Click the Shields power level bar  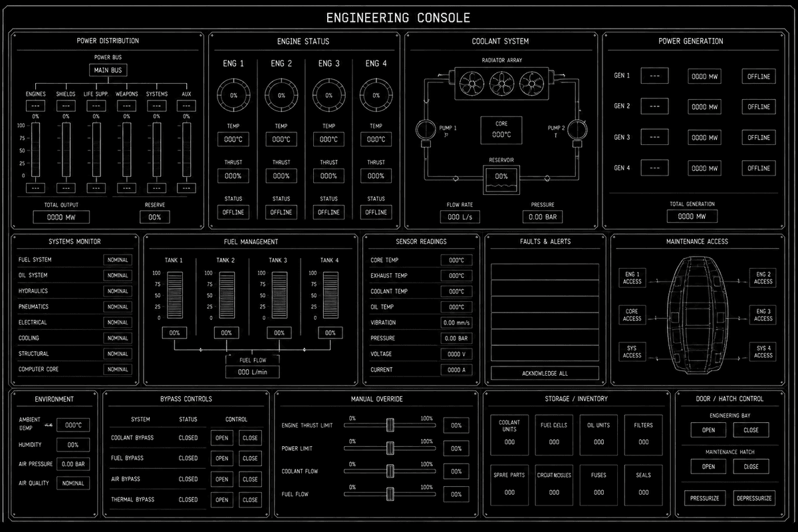66,150
